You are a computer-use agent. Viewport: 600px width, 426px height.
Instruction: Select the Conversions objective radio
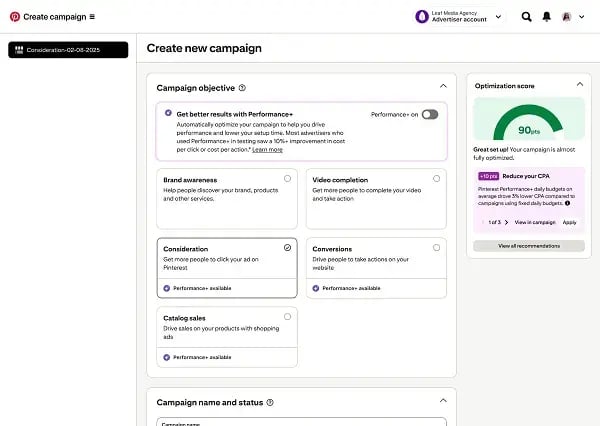point(436,248)
